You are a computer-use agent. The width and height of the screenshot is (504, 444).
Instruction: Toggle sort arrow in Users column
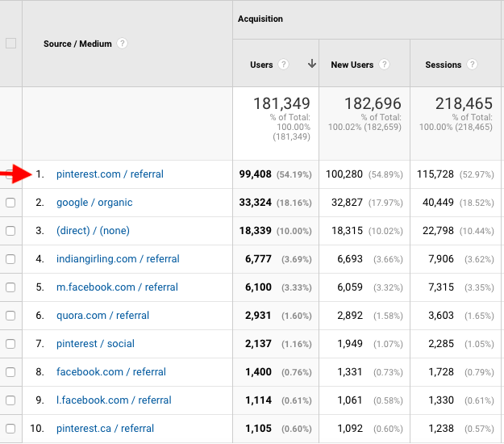tap(311, 64)
